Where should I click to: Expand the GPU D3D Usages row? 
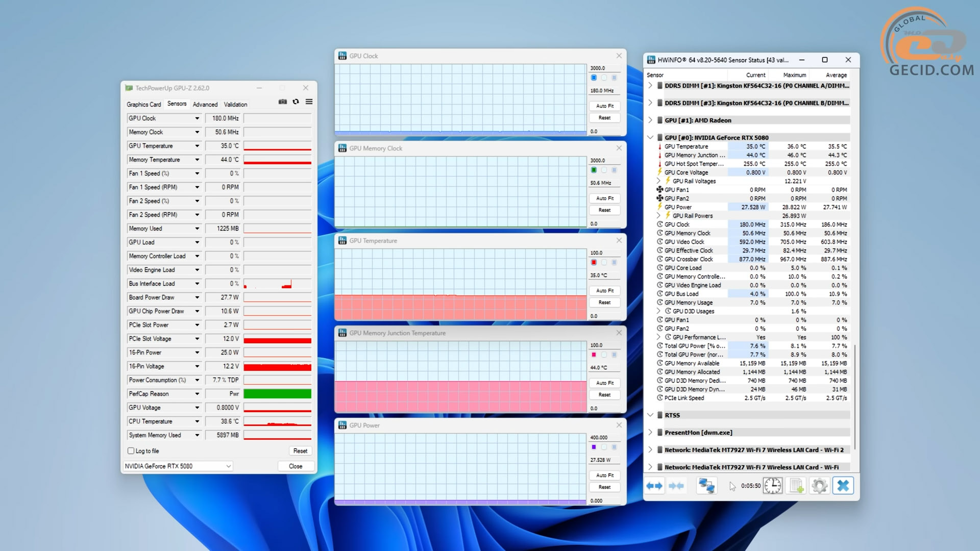658,311
